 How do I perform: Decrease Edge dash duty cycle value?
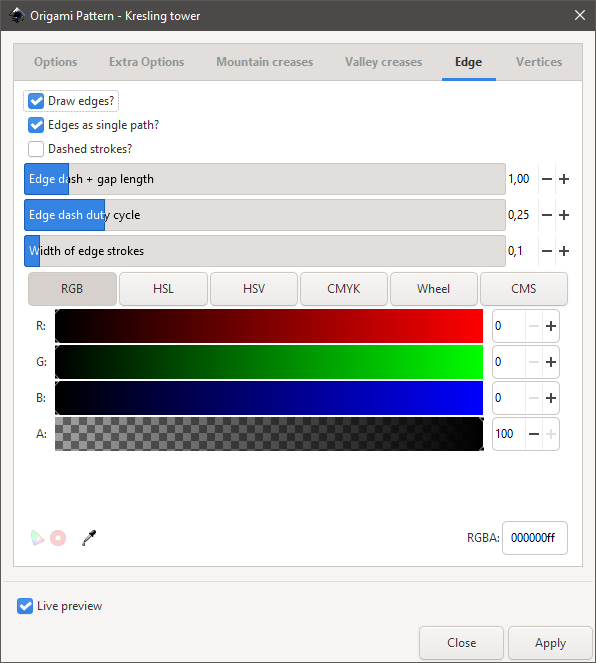click(547, 215)
